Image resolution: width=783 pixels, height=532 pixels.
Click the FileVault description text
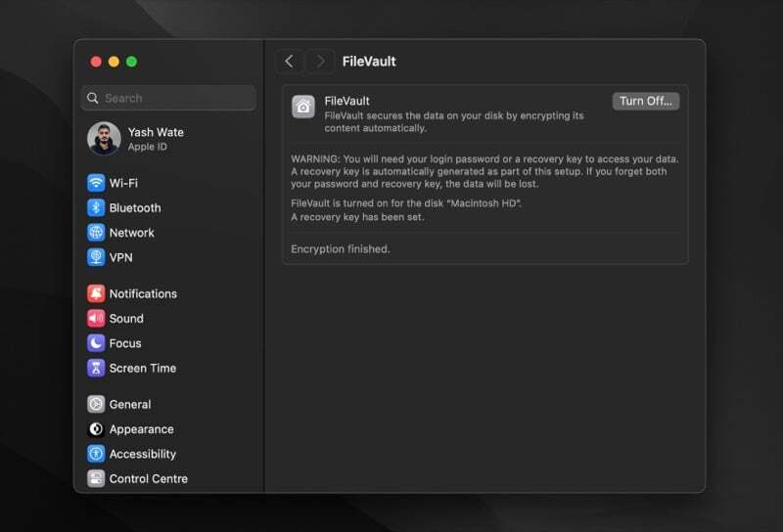pos(454,122)
